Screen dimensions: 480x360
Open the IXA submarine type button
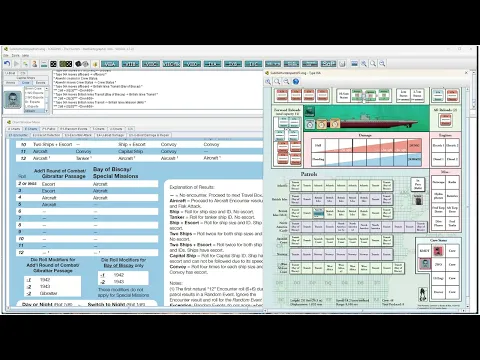(212, 64)
